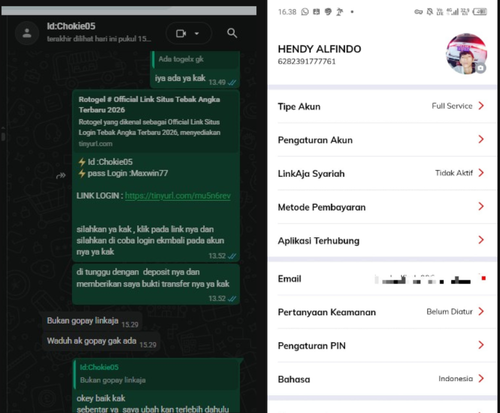Click quoted 'Bukan gopay linkaja' reply
Screen dimensions: 500x413
coord(157,374)
